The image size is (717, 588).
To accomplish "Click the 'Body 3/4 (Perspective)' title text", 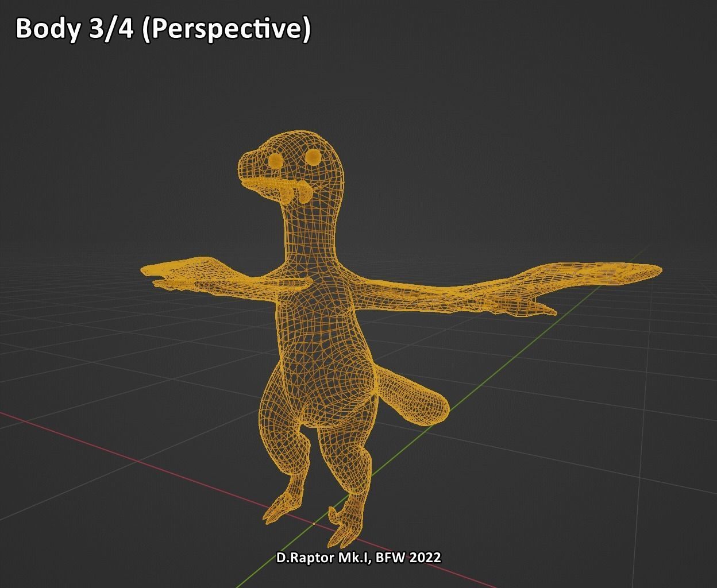I will pos(163,29).
